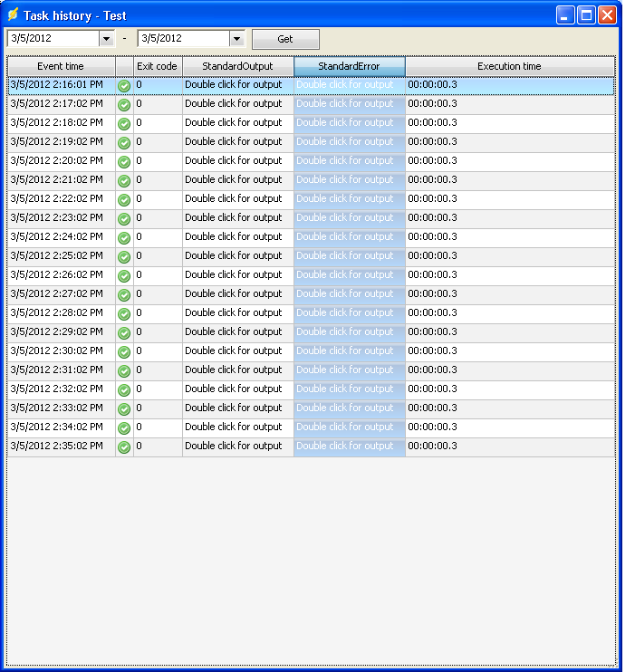
Task: Click the StandardOutput column header
Action: (237, 66)
